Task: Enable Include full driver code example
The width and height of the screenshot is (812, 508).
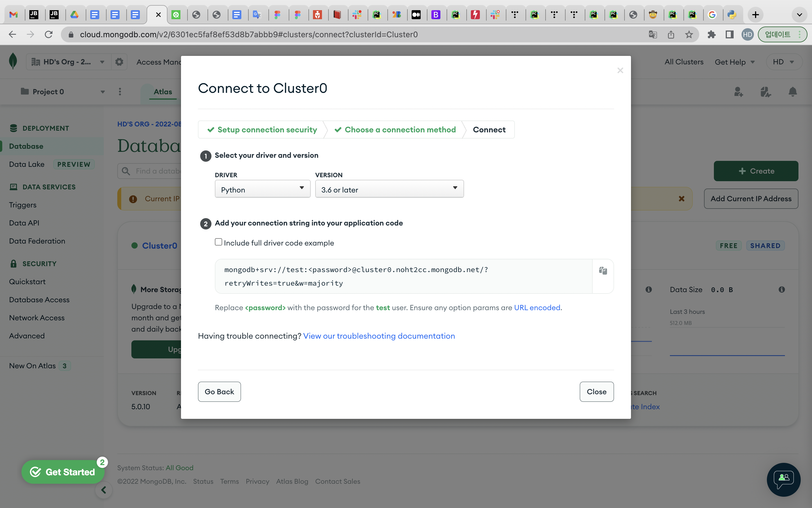Action: tap(219, 242)
